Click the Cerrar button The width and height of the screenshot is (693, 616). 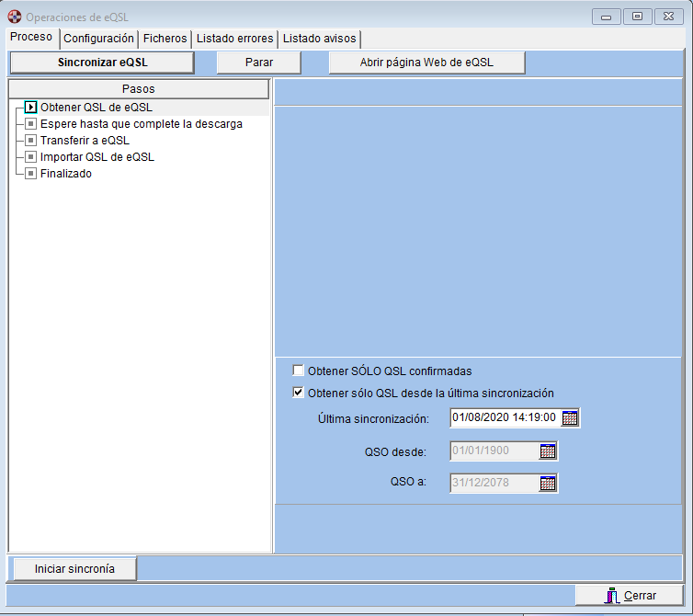coord(630,596)
